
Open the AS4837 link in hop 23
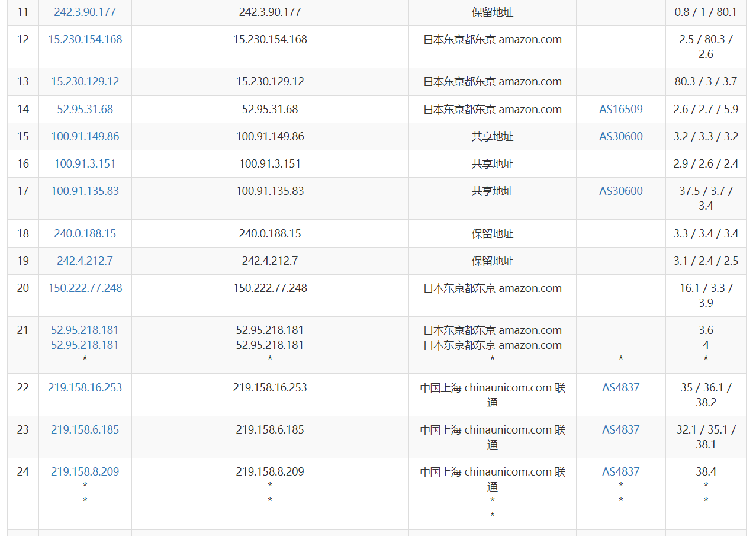620,429
